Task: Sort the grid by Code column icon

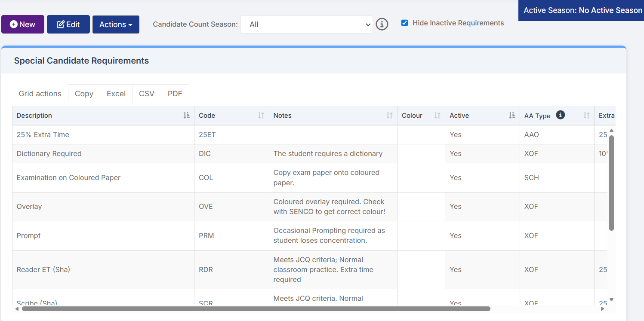Action: pyautogui.click(x=261, y=116)
